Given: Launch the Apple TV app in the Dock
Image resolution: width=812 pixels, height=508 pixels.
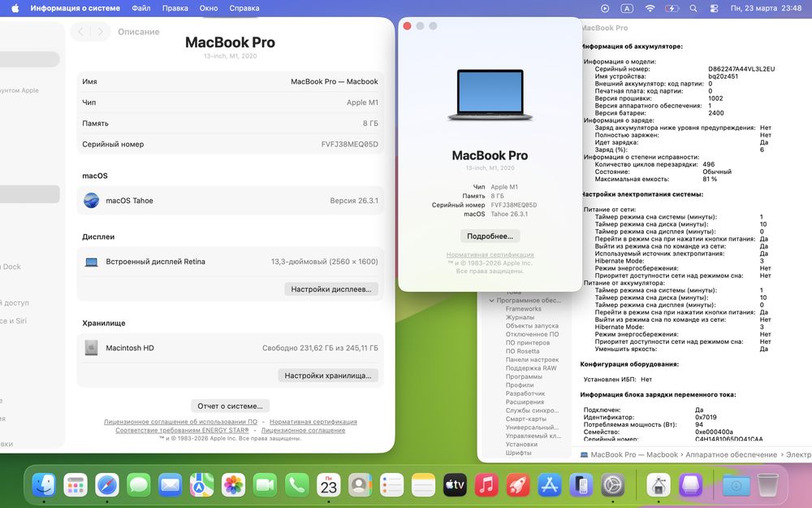Looking at the screenshot, I should (x=455, y=485).
